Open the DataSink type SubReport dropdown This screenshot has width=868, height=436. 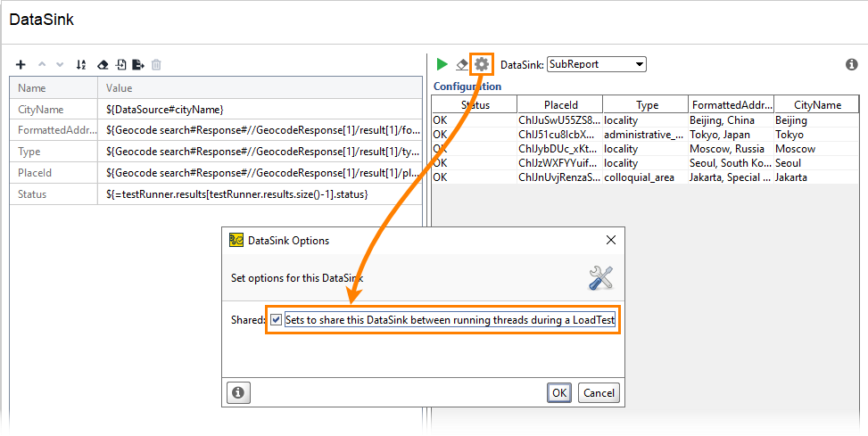(596, 64)
